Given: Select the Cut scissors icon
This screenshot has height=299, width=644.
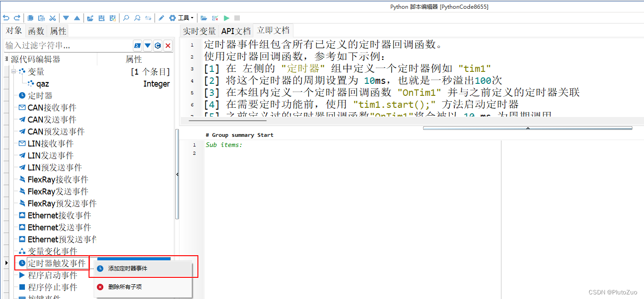Looking at the screenshot, I should (53, 18).
